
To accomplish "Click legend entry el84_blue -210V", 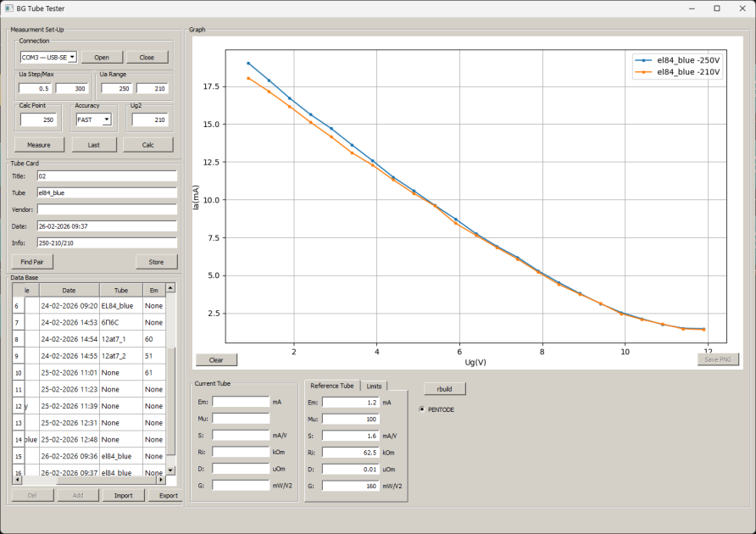I will pos(677,72).
